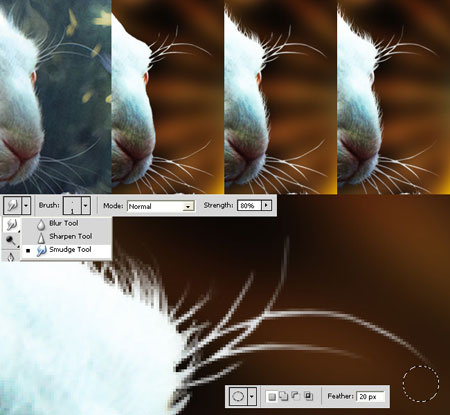This screenshot has width=450, height=415.
Task: Click the Brush size preview thumbnail
Action: pyautogui.click(x=72, y=205)
